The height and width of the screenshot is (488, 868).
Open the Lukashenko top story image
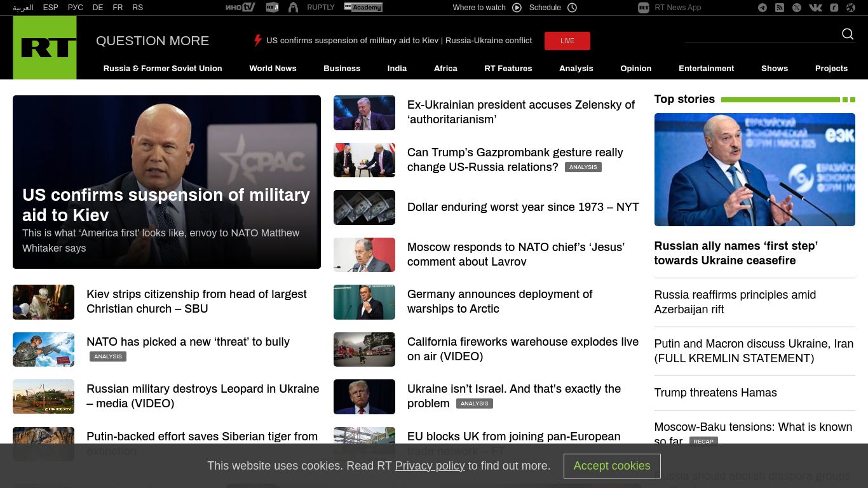(754, 170)
